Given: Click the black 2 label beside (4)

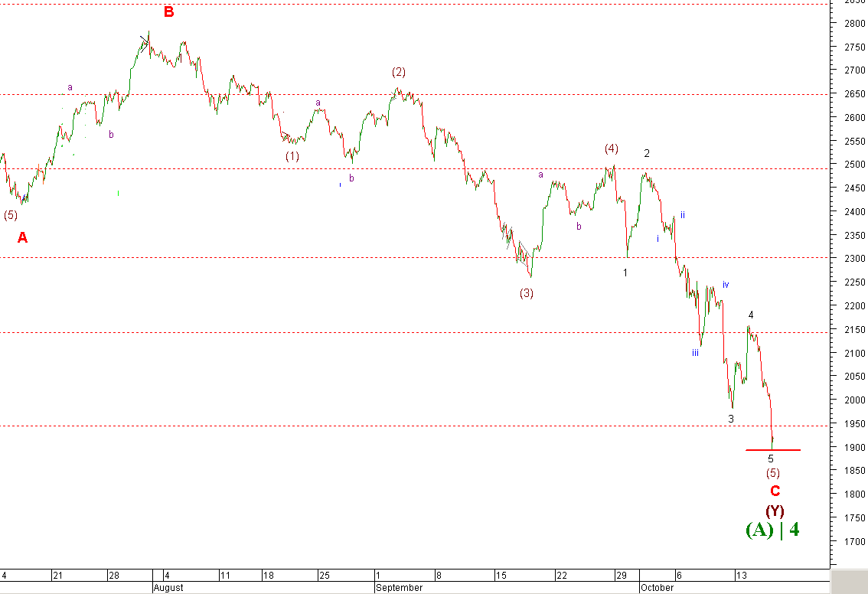Looking at the screenshot, I should 647,153.
